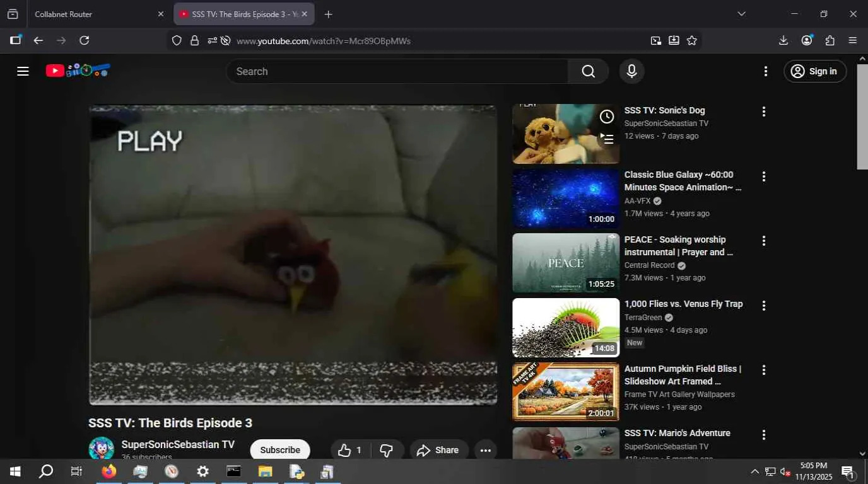Viewport: 868px width, 484px height.
Task: Close the SSS TV YouTube tab
Action: tap(305, 14)
